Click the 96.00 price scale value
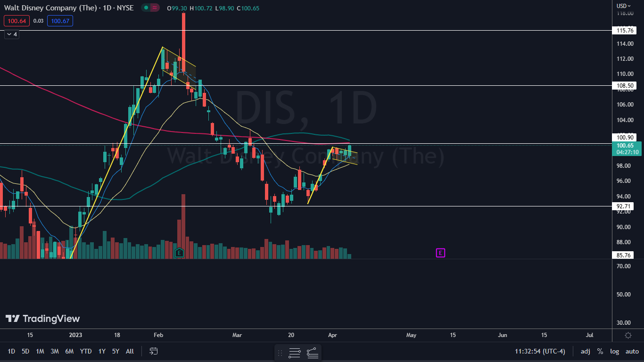Image resolution: width=644 pixels, height=362 pixels. click(624, 181)
